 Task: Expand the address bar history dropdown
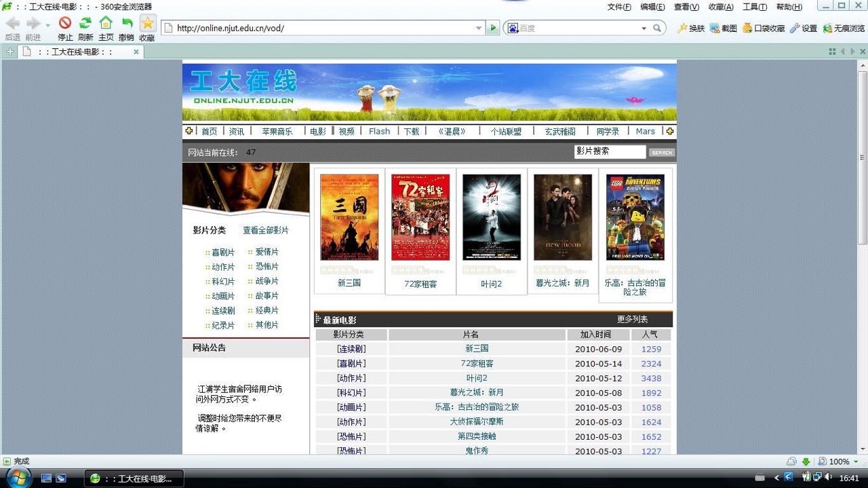[479, 28]
